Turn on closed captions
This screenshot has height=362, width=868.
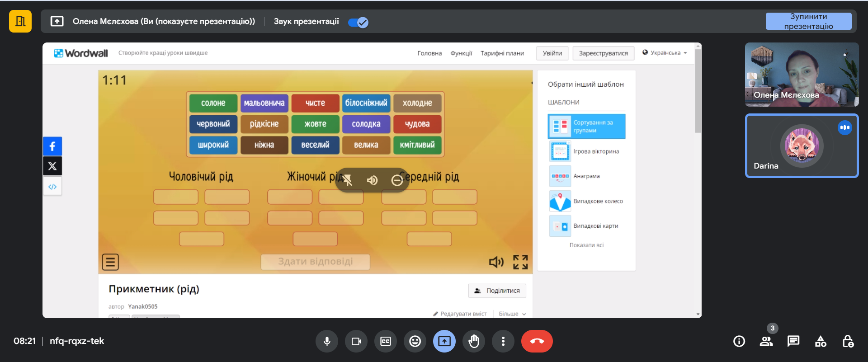pos(386,341)
